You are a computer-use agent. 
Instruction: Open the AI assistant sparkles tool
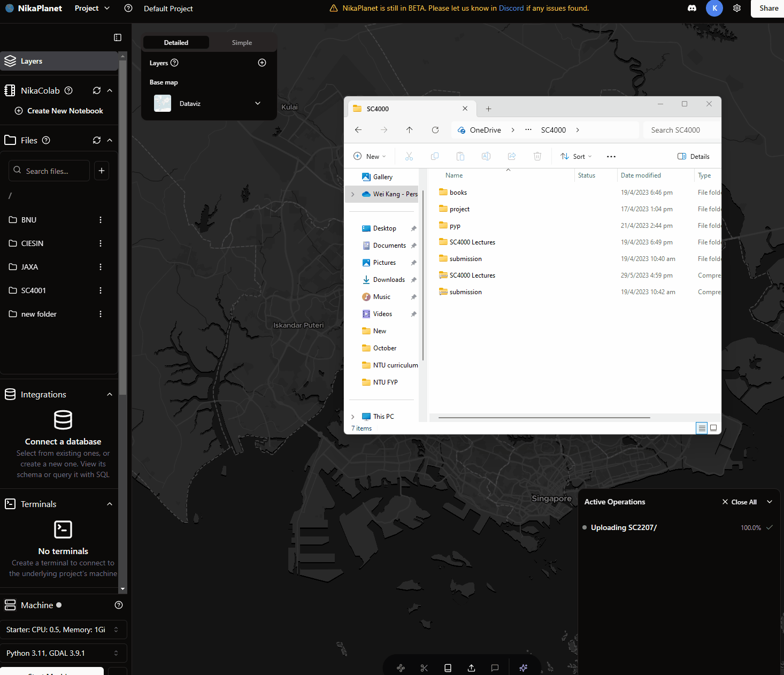[523, 668]
